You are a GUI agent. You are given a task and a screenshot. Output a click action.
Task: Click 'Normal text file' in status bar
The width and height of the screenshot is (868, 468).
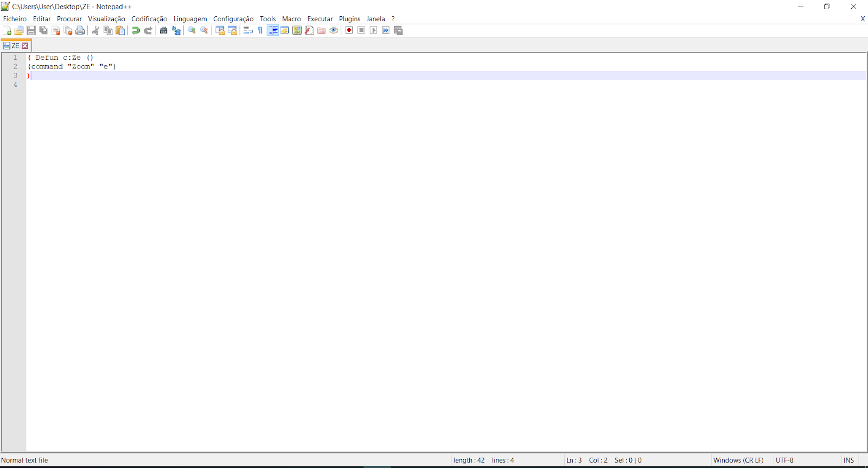point(24,460)
